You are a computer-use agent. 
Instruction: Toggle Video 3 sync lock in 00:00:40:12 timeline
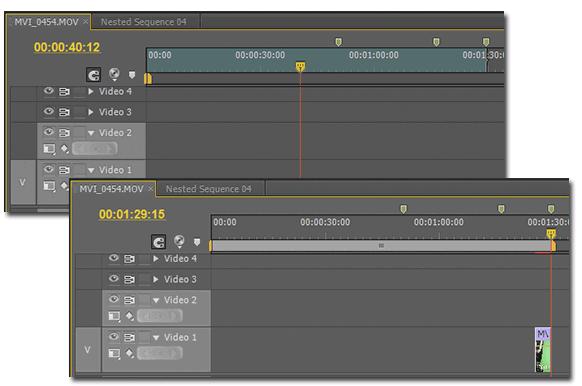coord(64,112)
